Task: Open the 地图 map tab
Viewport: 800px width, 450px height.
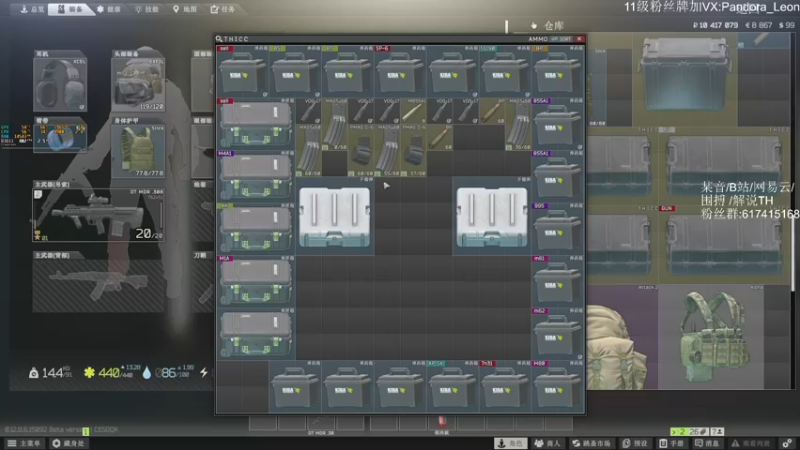Action: pos(185,9)
